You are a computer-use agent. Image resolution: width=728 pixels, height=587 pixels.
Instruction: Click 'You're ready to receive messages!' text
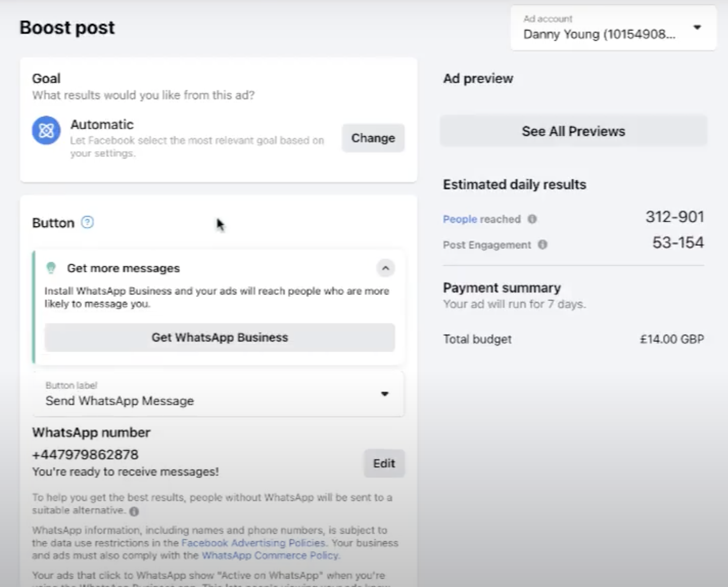(x=125, y=472)
